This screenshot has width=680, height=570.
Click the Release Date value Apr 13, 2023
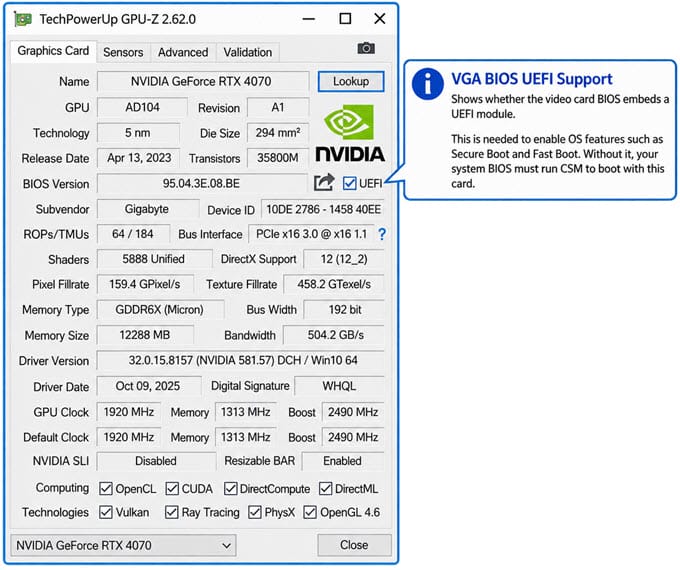[x=139, y=158]
